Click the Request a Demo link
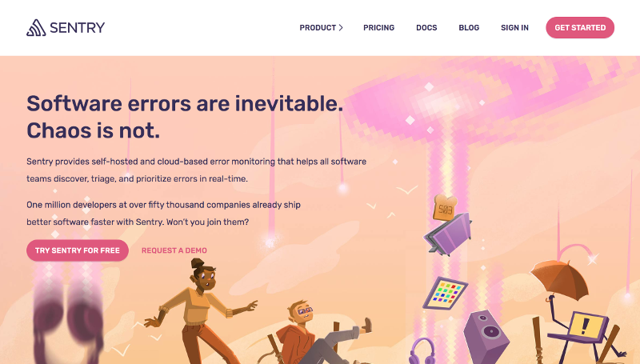This screenshot has height=364, width=640. (174, 250)
